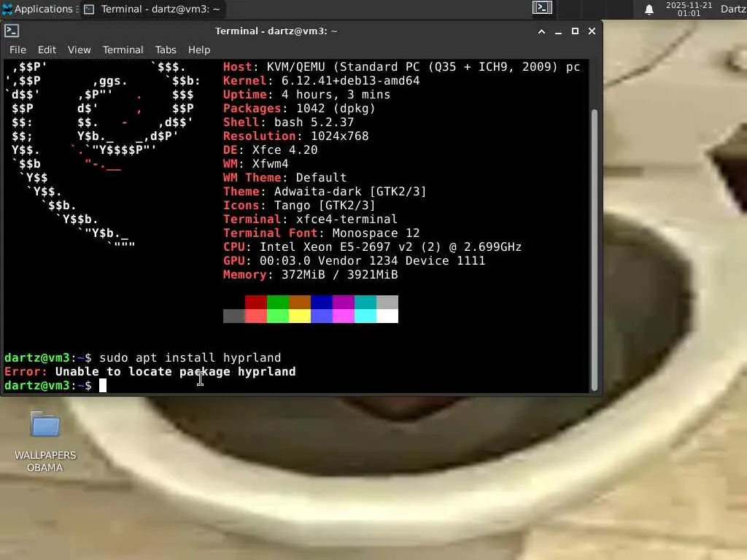
Task: Maximize the Terminal window
Action: (575, 31)
